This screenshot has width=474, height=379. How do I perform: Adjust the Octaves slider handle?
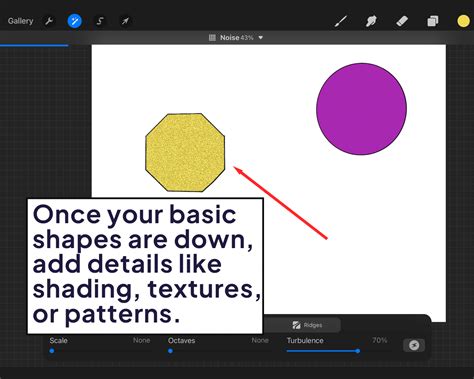click(x=170, y=351)
